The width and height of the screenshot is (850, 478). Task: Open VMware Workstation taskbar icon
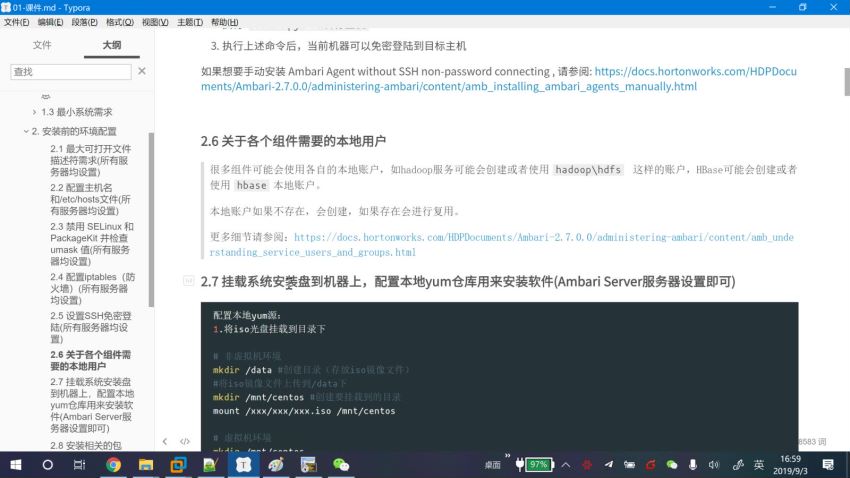[x=178, y=465]
